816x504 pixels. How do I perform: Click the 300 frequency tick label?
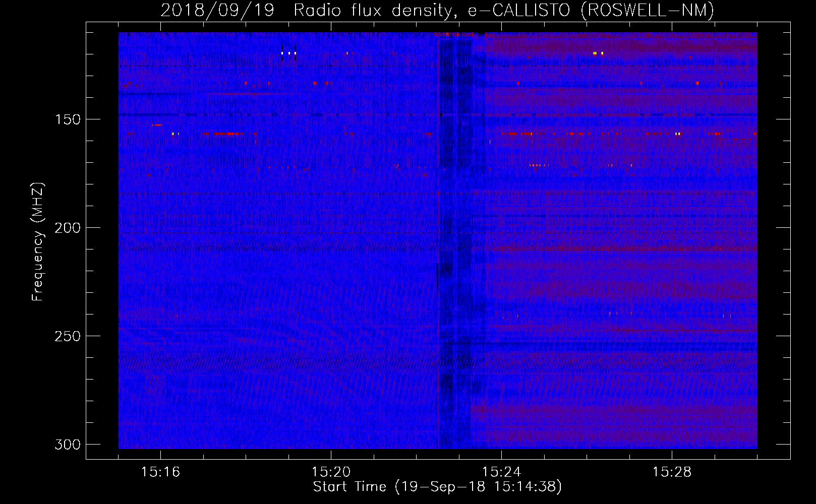68,445
